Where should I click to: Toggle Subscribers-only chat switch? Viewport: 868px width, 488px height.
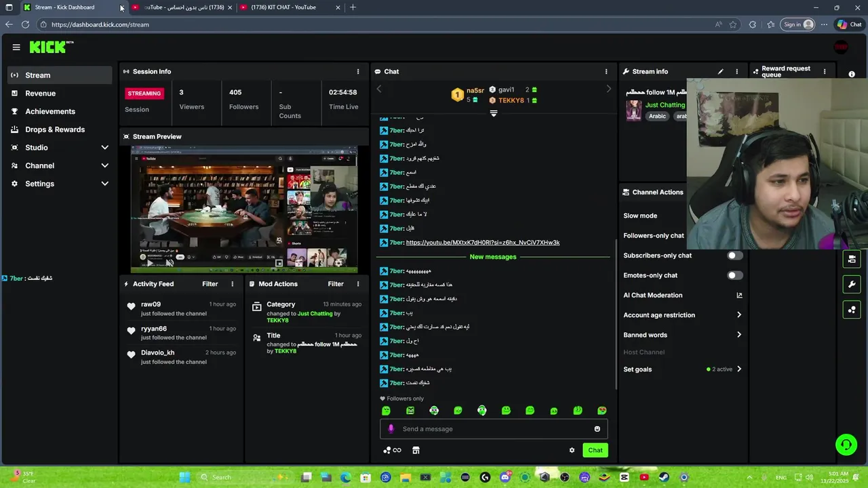point(735,256)
